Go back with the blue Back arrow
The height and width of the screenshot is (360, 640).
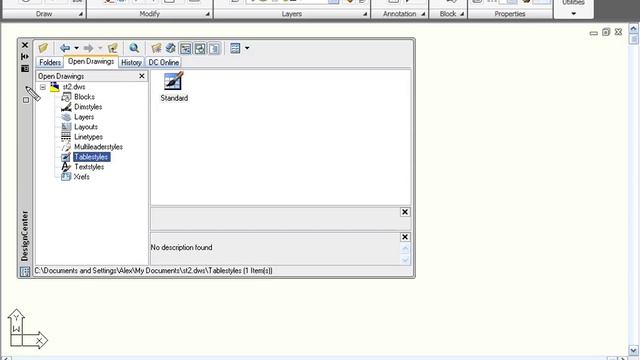click(x=65, y=48)
